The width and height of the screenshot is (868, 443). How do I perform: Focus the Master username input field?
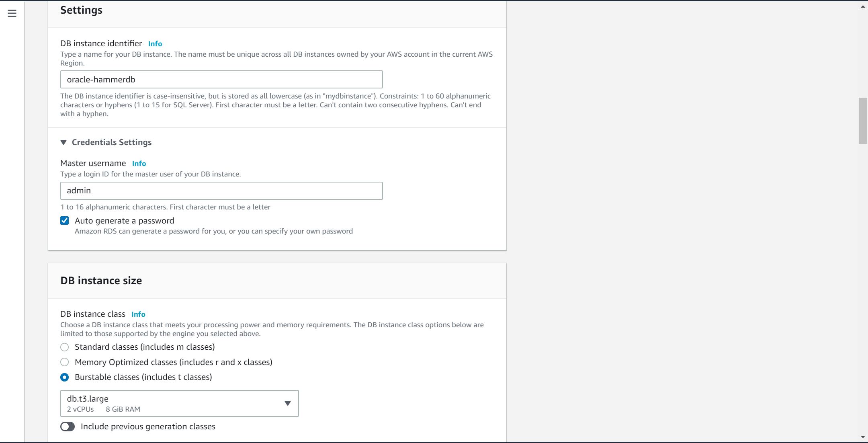click(x=221, y=191)
